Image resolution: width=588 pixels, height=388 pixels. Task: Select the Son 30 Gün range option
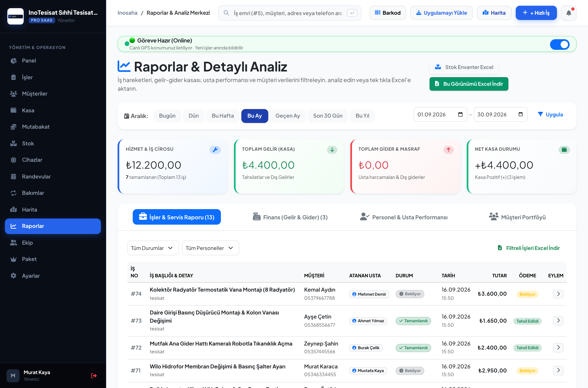[327, 116]
